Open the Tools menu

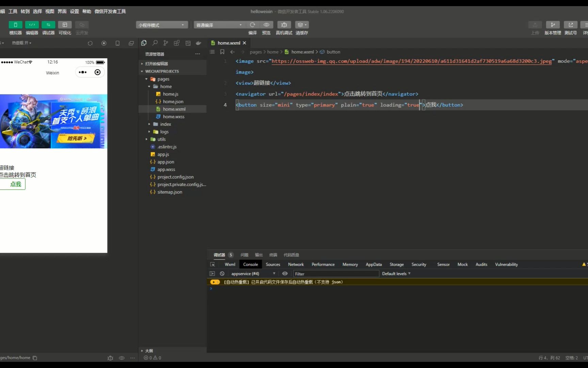coord(13,11)
